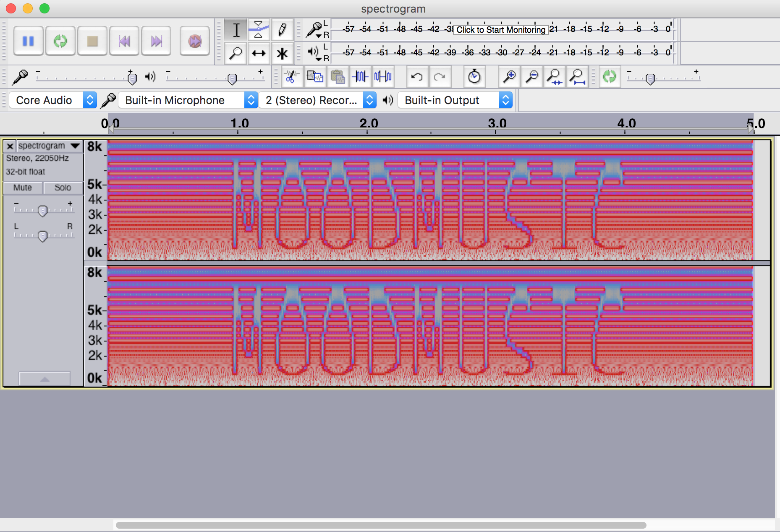Click upper channel spectrogram at 5k
780x532 pixels.
pos(430,184)
